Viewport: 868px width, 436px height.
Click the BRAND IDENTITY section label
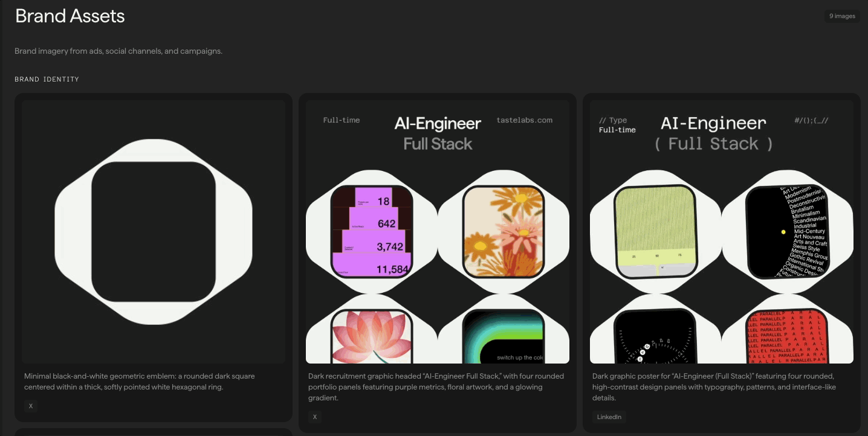pos(47,79)
